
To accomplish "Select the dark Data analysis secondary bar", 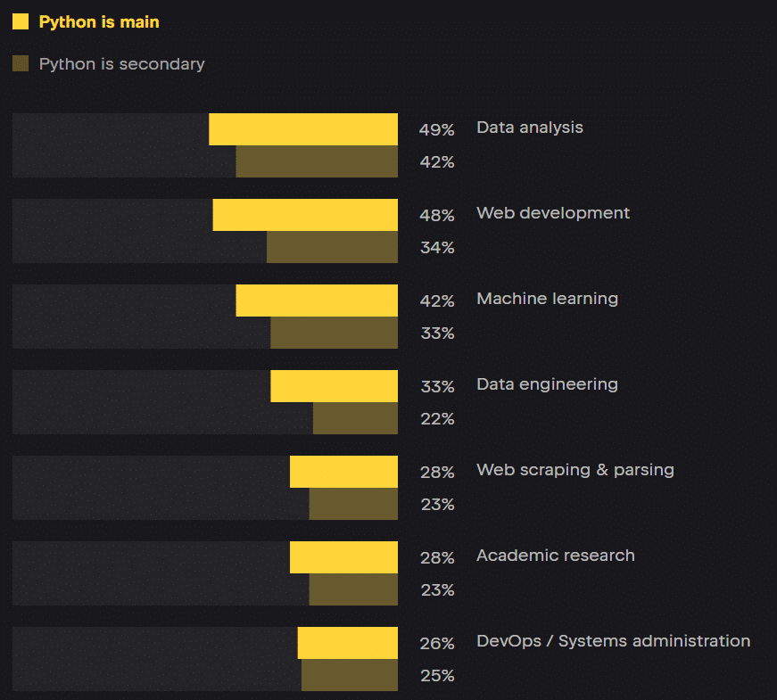I will 317,161.
